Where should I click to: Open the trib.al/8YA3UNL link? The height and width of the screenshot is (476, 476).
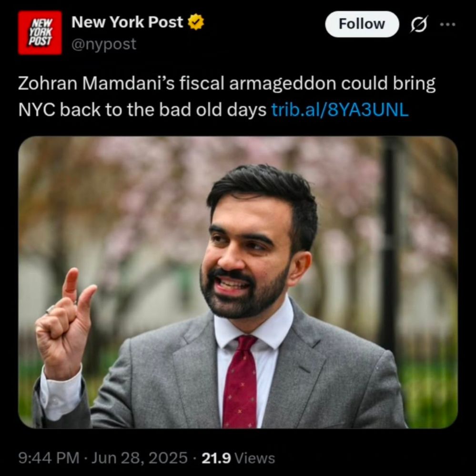(x=340, y=110)
